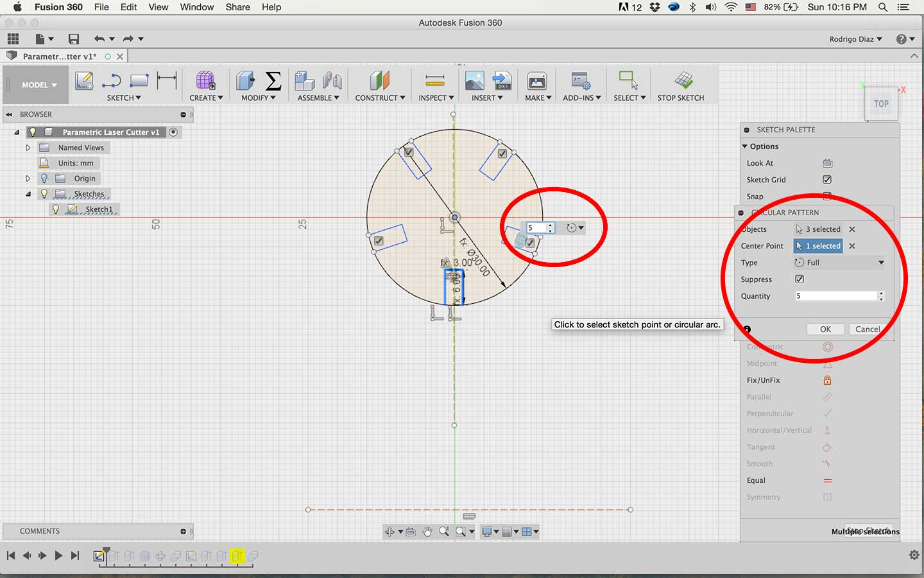Click the Equal constraint icon

tap(827, 480)
